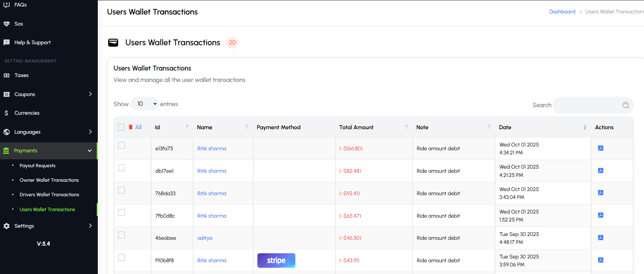This screenshot has height=274, width=644.
Task: Click the red trash delete icon in header
Action: tap(131, 127)
